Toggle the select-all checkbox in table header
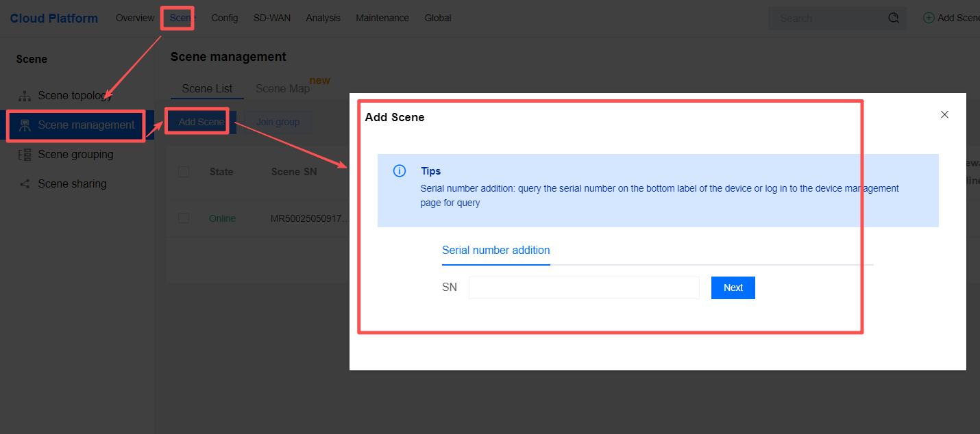 pos(184,172)
